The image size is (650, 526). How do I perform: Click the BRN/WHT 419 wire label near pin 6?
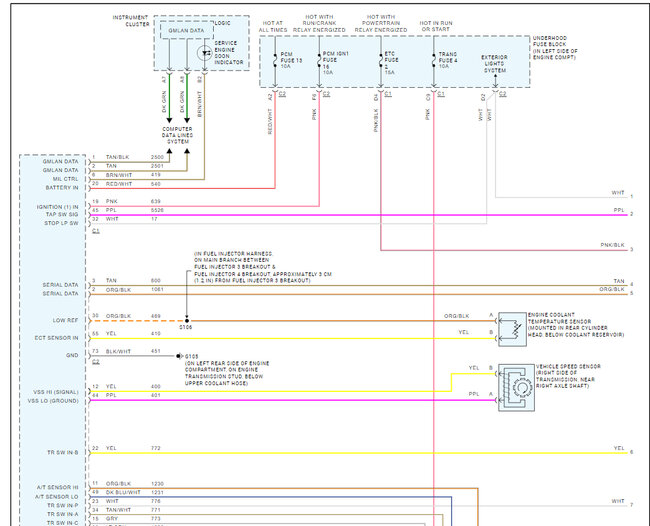[119, 175]
